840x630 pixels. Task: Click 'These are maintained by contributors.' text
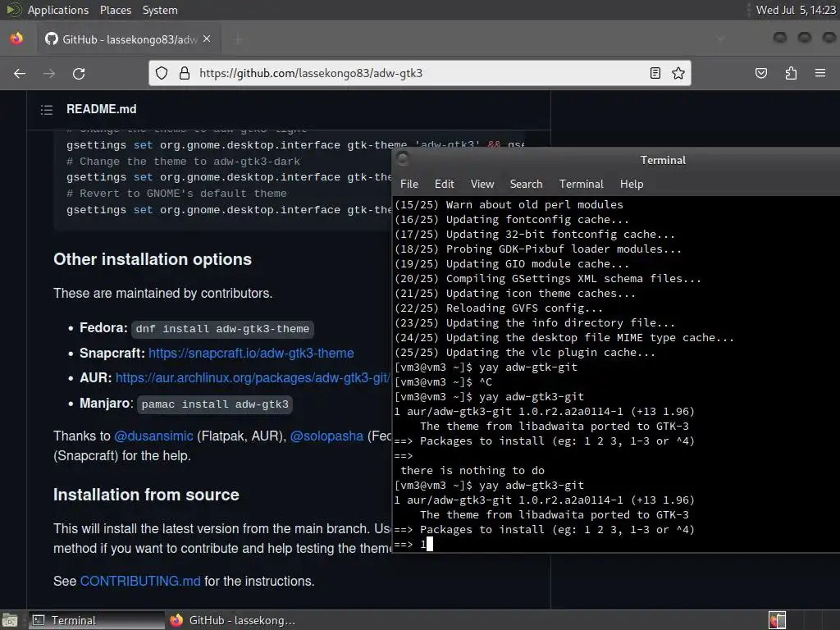tap(163, 294)
